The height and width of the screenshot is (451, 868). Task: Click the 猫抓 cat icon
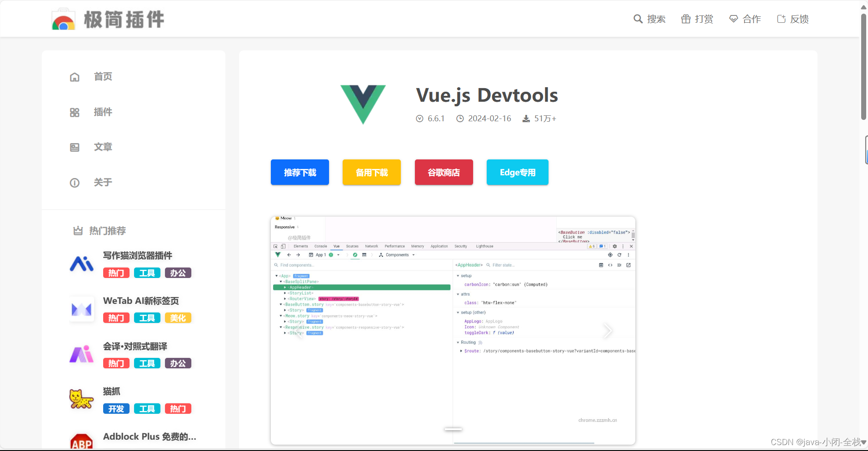[x=82, y=400]
